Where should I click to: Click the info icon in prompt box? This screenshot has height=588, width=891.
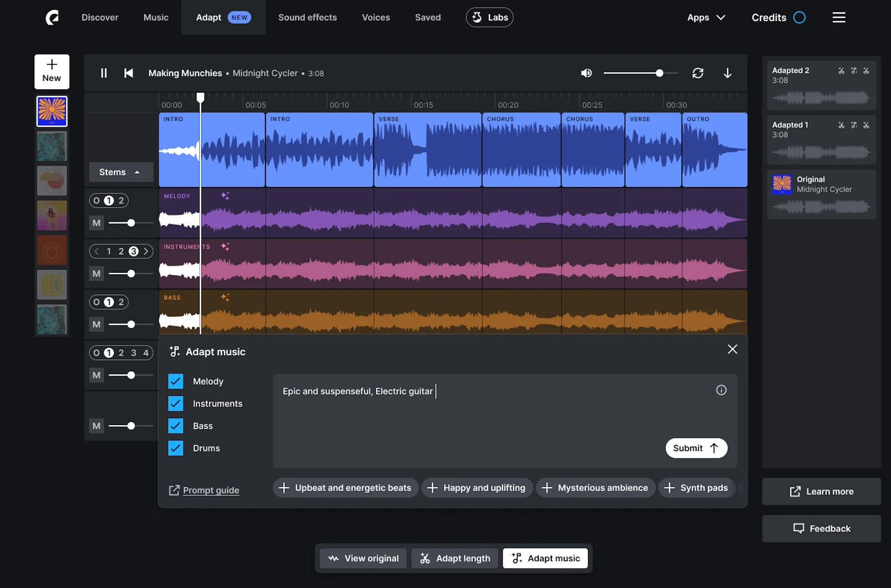point(721,390)
